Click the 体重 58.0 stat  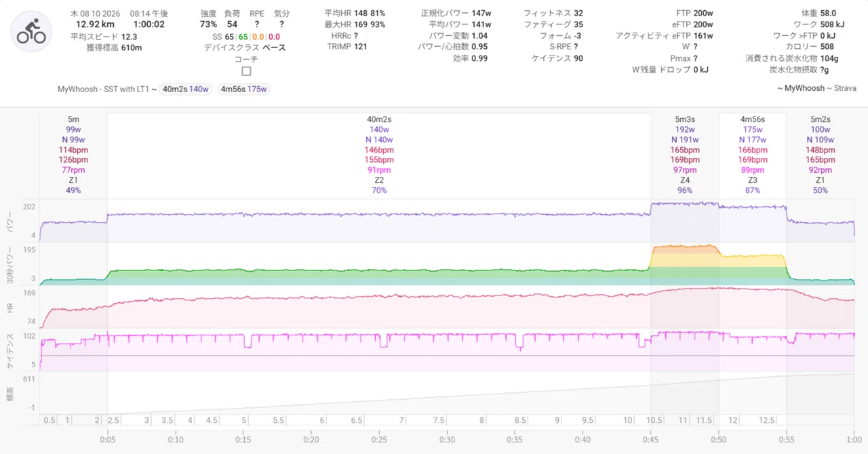coord(818,13)
